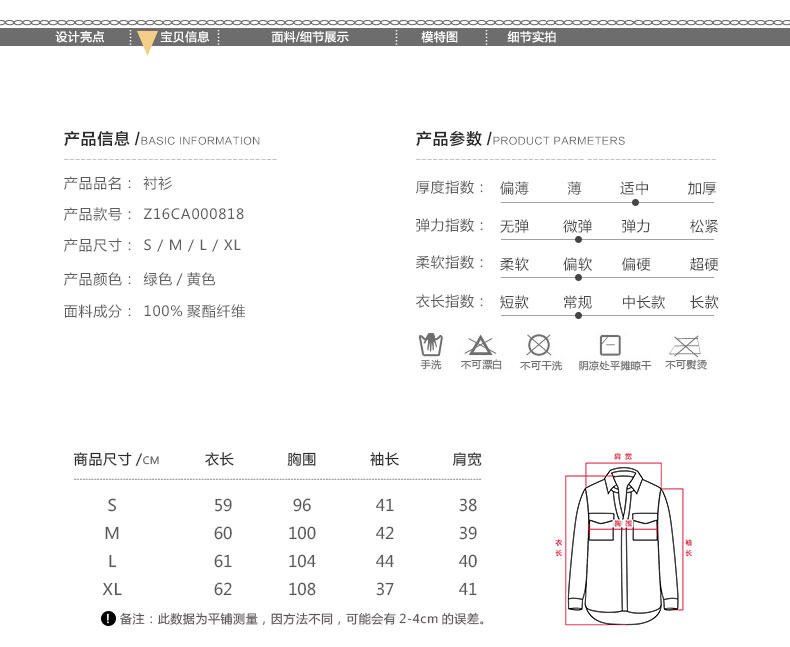This screenshot has height=647, width=790.
Task: Open the 设计亮点 tab
Action: tap(80, 37)
